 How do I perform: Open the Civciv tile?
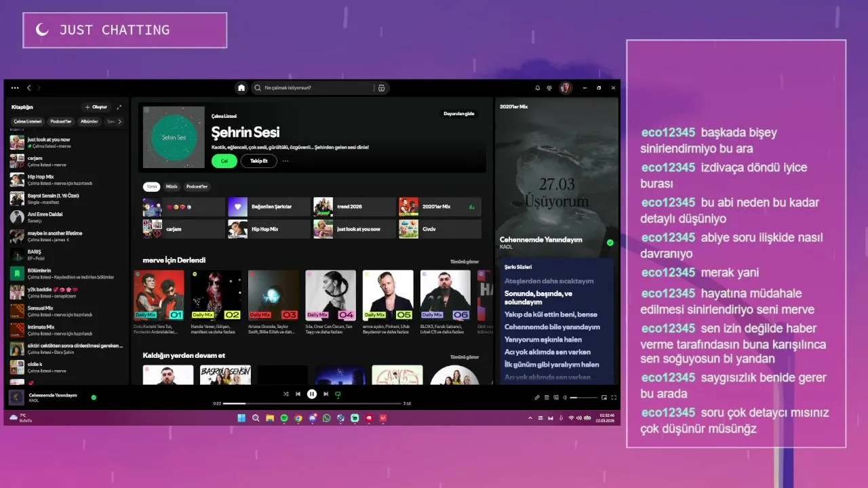click(440, 229)
